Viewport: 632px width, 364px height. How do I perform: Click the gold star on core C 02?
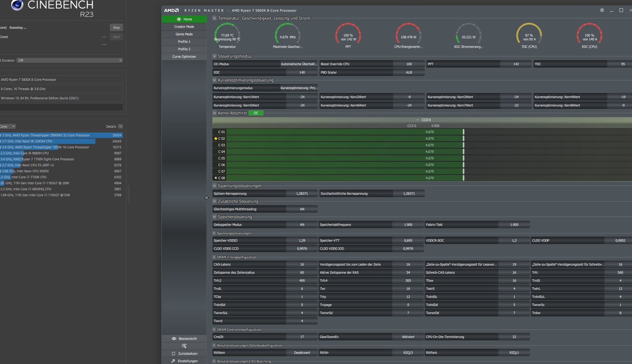pos(216,138)
